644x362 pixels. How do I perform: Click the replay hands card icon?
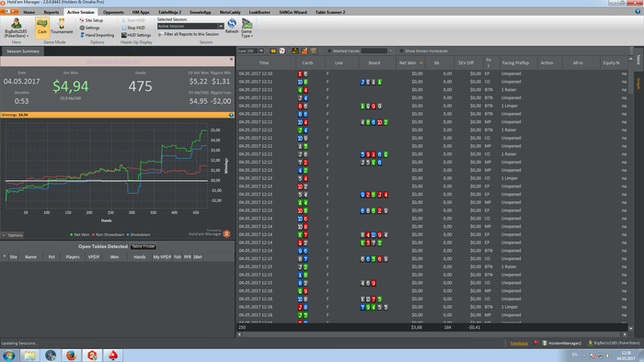click(282, 51)
